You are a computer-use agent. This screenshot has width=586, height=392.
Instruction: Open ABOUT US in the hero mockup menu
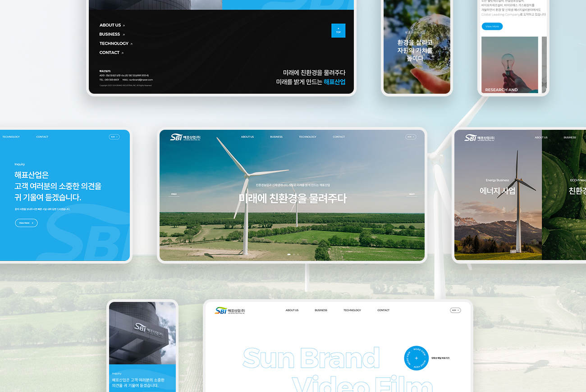pos(247,137)
